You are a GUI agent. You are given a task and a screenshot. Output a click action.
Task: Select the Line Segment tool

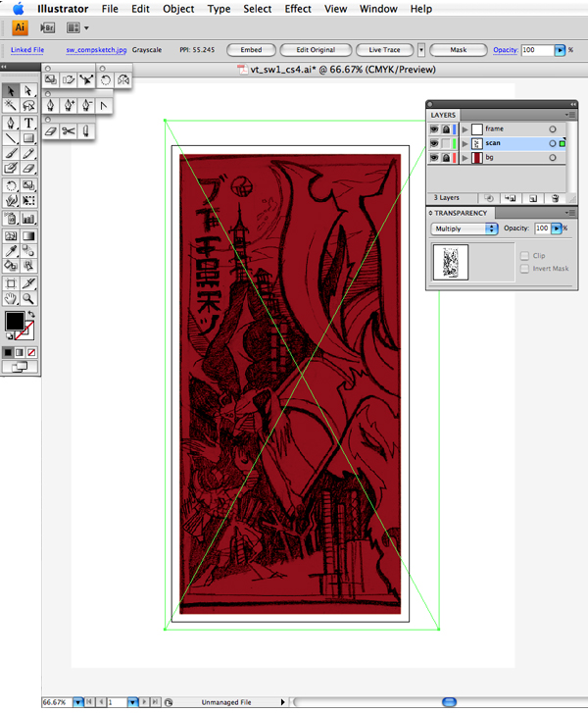pyautogui.click(x=11, y=137)
